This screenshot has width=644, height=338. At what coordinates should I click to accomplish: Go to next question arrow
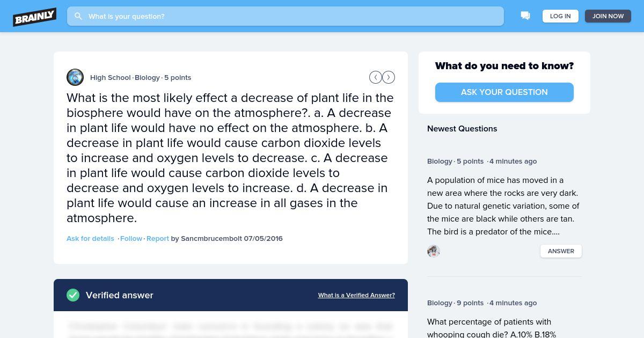(x=389, y=77)
